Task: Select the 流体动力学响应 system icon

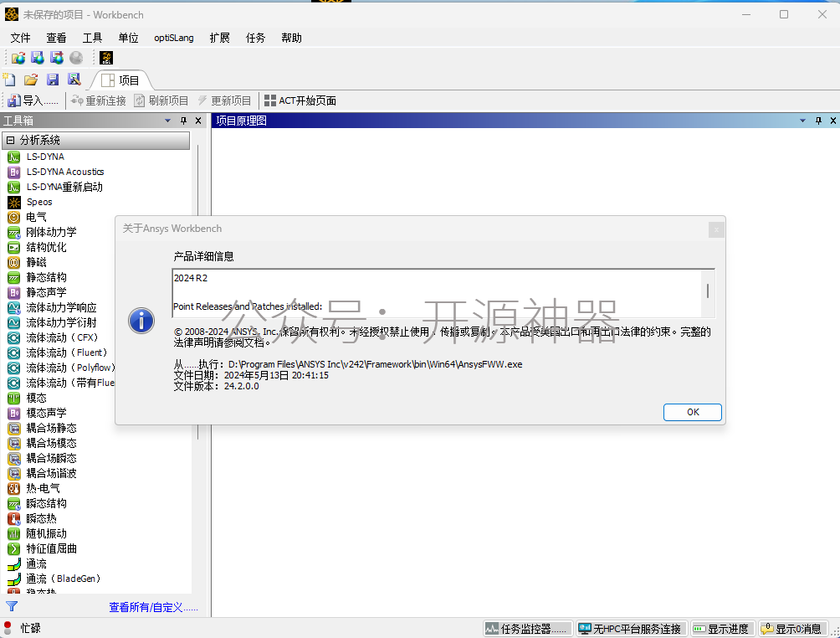Action: tap(14, 308)
